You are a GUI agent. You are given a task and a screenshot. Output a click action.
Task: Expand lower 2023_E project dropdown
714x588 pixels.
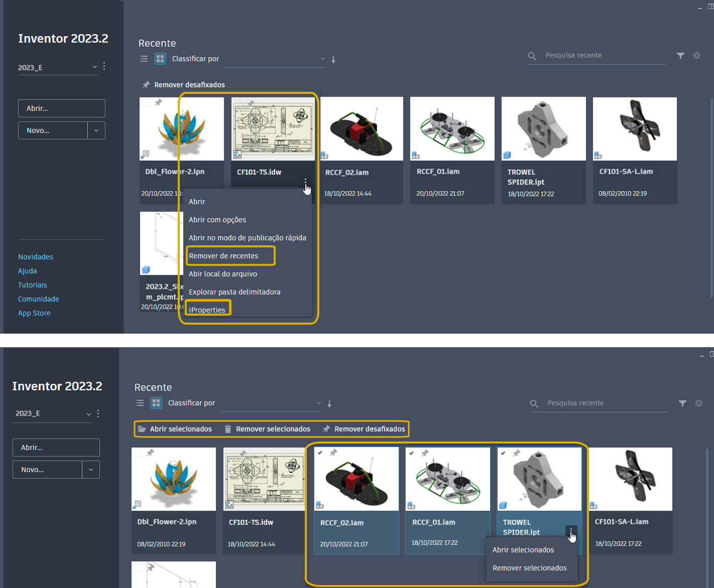point(89,414)
